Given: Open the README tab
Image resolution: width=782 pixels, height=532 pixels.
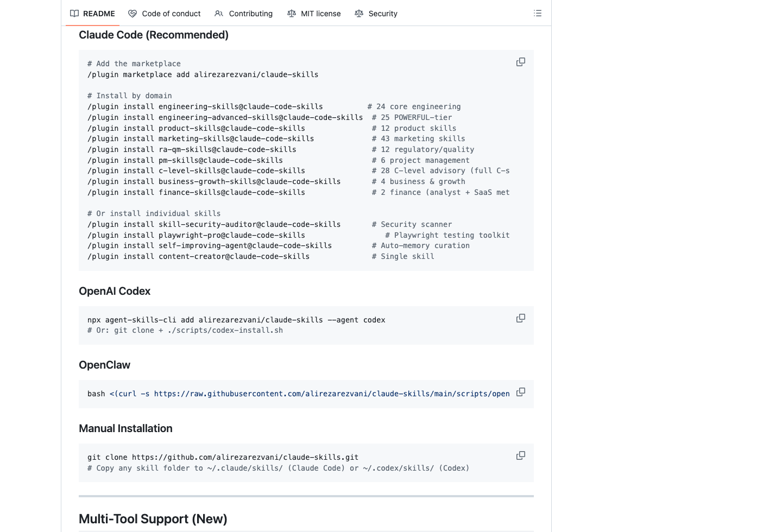Looking at the screenshot, I should [x=92, y=14].
